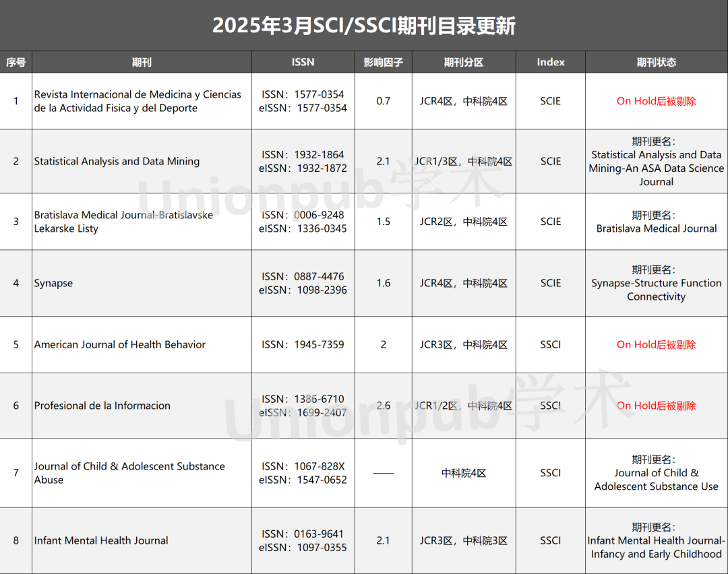Image resolution: width=728 pixels, height=574 pixels.
Task: Click SSCI in the American Journal row
Action: pyautogui.click(x=551, y=345)
